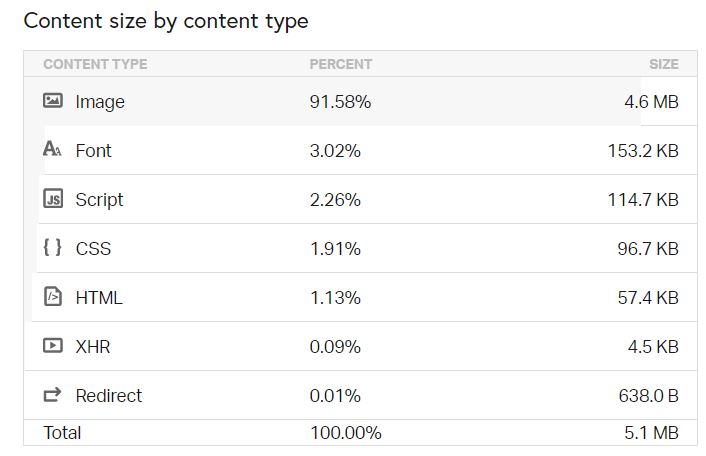
Task: Click the JS Script icon
Action: click(x=53, y=199)
